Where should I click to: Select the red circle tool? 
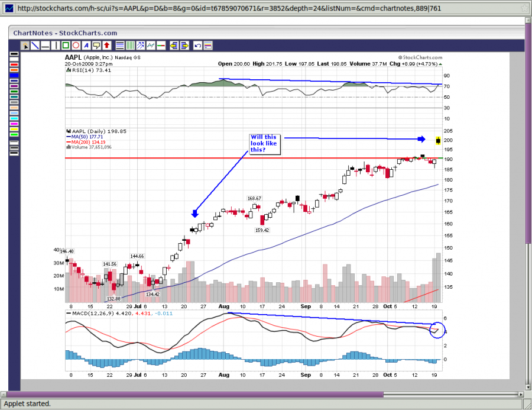tap(76, 45)
